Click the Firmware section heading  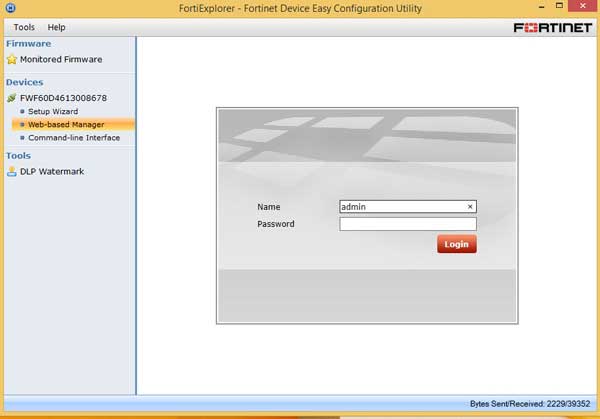[28, 44]
